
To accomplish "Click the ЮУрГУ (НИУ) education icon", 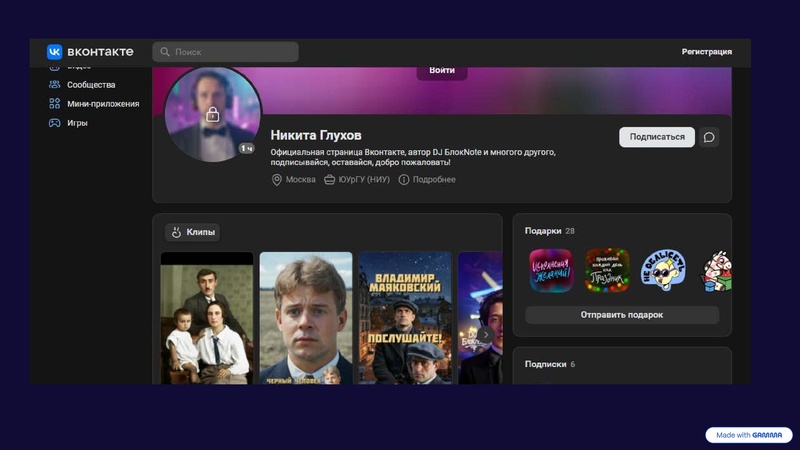I will tap(330, 180).
